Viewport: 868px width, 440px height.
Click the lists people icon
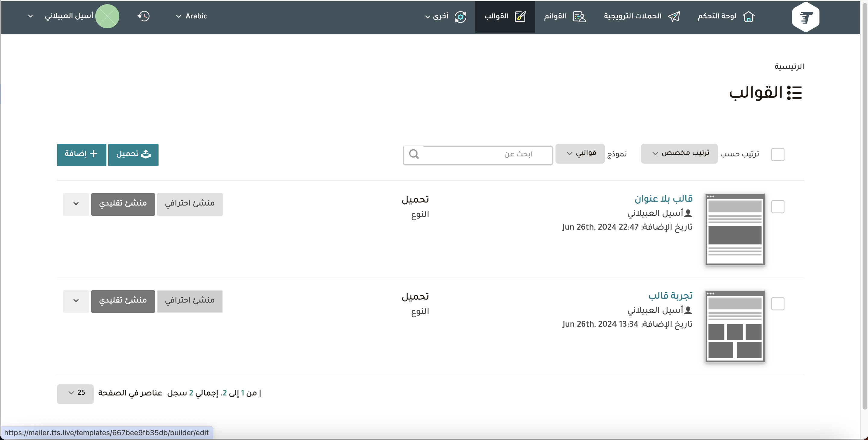click(580, 17)
